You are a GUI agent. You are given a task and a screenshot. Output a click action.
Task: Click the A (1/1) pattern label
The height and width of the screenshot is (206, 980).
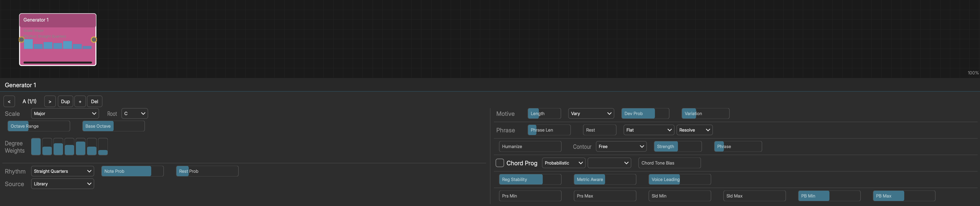pyautogui.click(x=30, y=101)
